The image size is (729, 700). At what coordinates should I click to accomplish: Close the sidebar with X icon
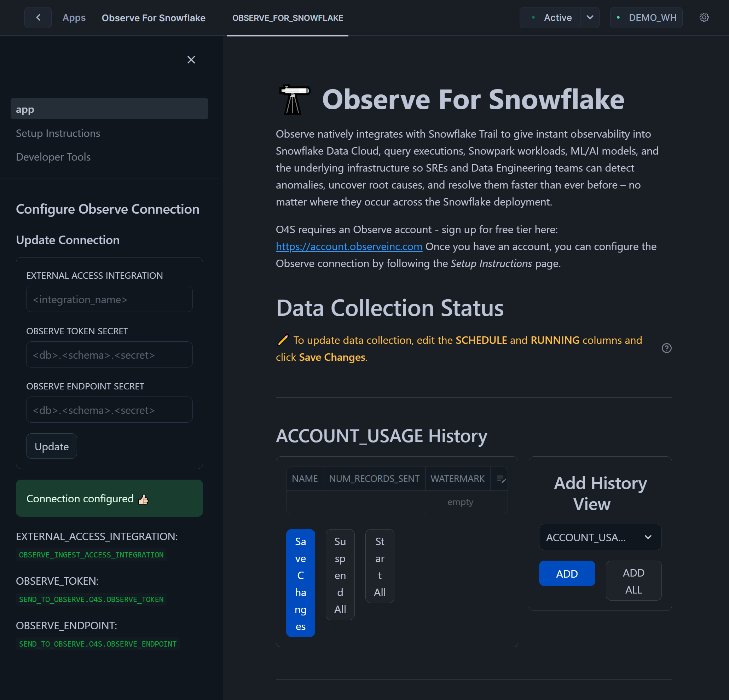(x=191, y=60)
